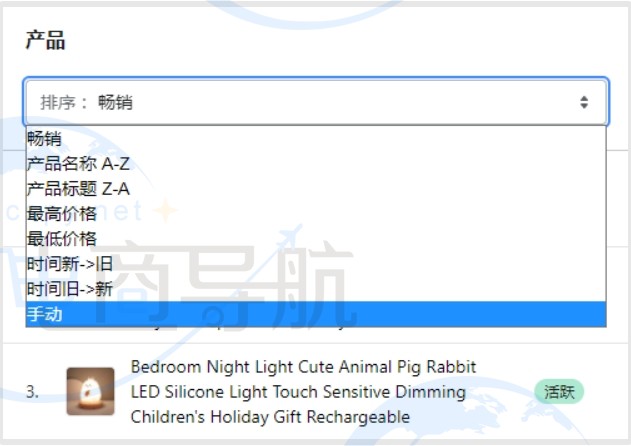Click the green 活跃 status badge
Image resolution: width=631 pixels, height=446 pixels.
coord(558,391)
